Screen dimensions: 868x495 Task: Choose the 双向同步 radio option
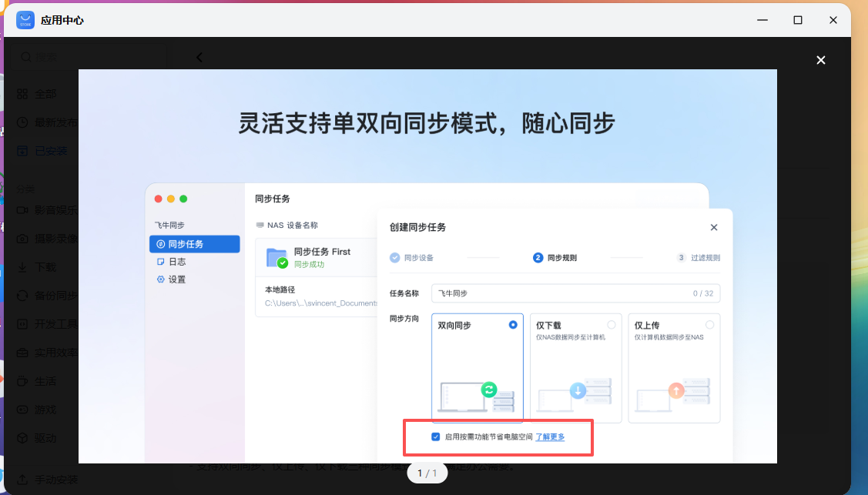[513, 325]
